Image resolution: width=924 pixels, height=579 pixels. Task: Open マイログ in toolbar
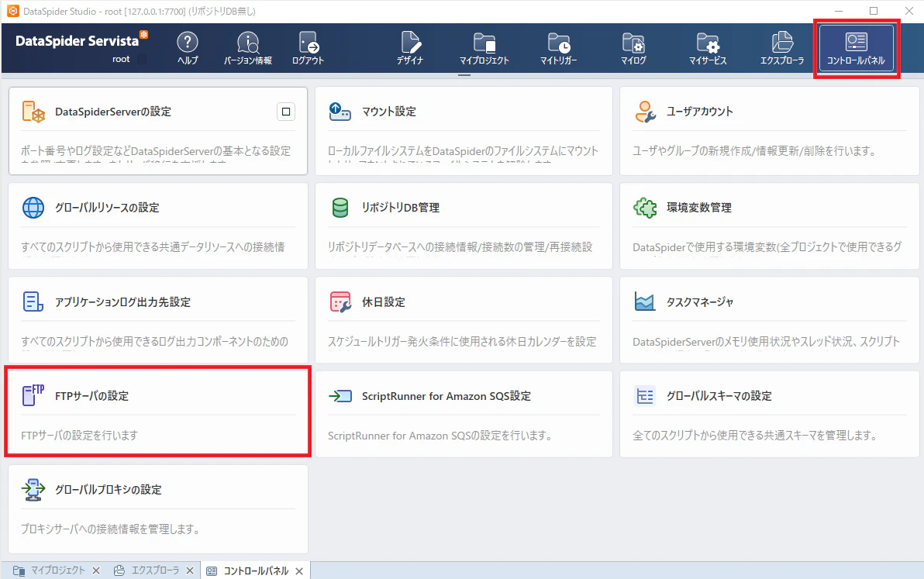(x=633, y=48)
